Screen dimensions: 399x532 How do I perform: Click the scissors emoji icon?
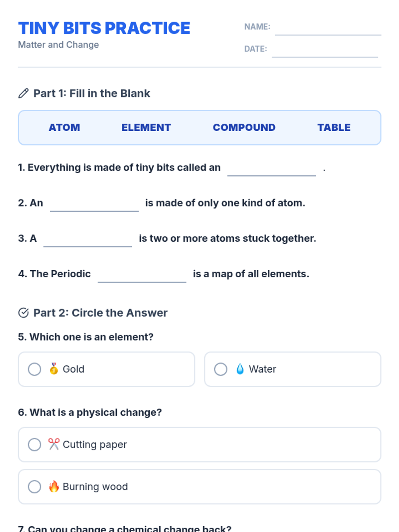[54, 444]
